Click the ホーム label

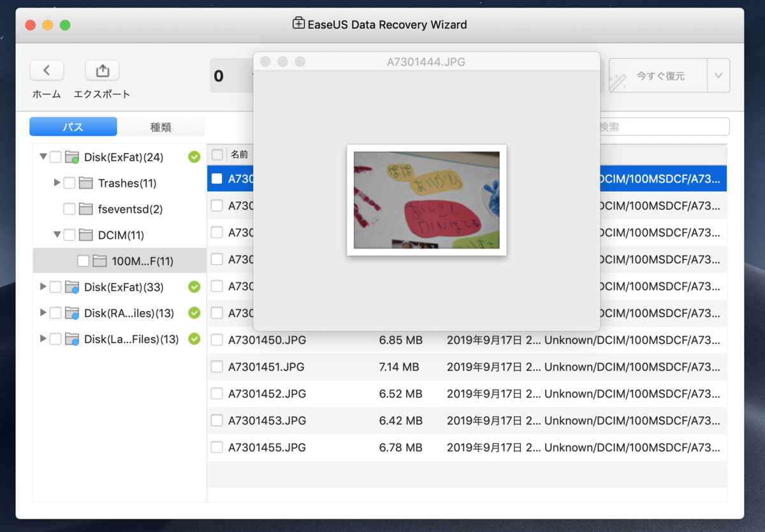(47, 94)
